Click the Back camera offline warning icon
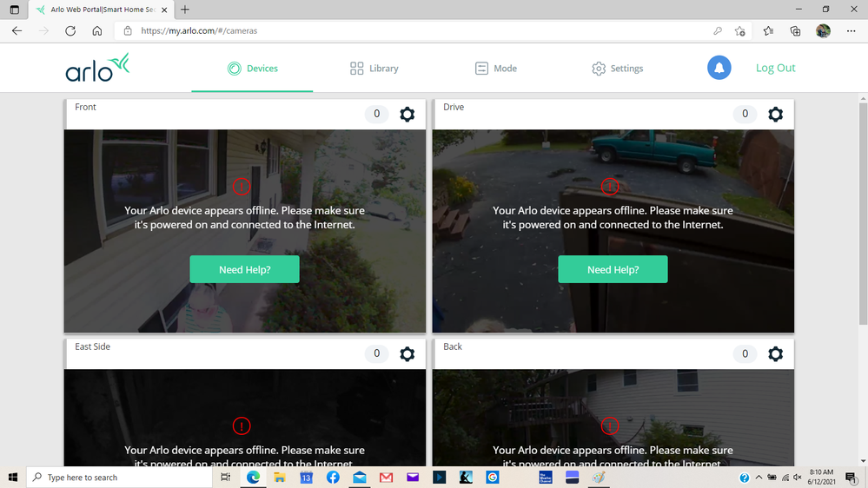This screenshot has height=488, width=868. pyautogui.click(x=610, y=426)
